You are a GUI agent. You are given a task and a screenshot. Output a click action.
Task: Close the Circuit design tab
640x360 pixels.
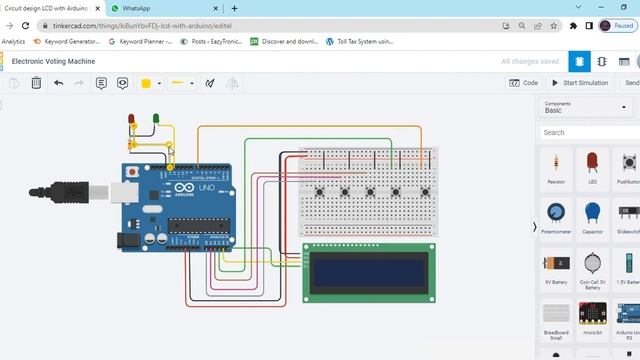(x=98, y=8)
